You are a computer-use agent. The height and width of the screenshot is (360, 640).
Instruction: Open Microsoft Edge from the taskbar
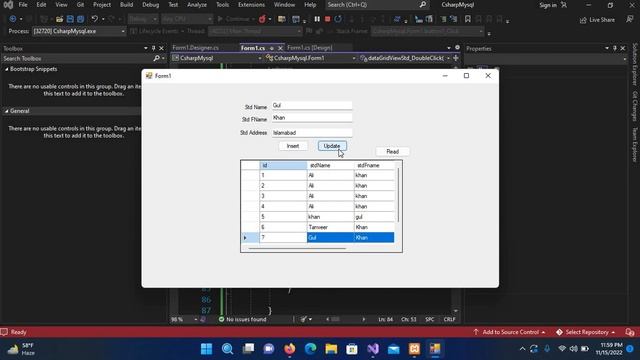point(311,349)
